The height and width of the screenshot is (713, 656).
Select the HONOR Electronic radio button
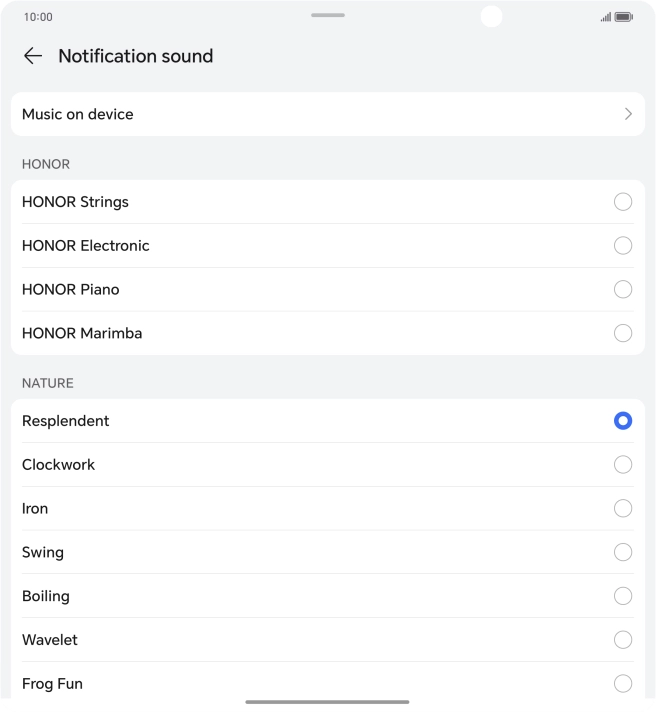[x=623, y=246]
